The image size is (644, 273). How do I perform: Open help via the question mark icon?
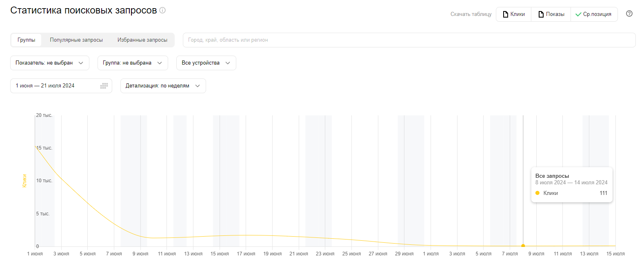tap(629, 14)
